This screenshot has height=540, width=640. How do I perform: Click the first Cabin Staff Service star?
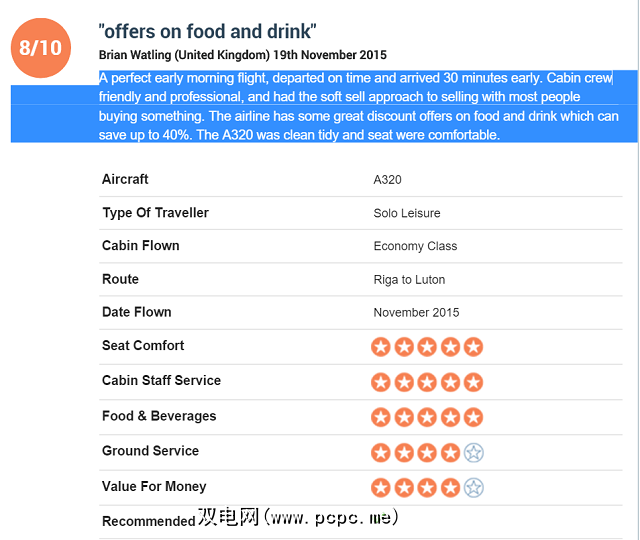click(x=381, y=382)
